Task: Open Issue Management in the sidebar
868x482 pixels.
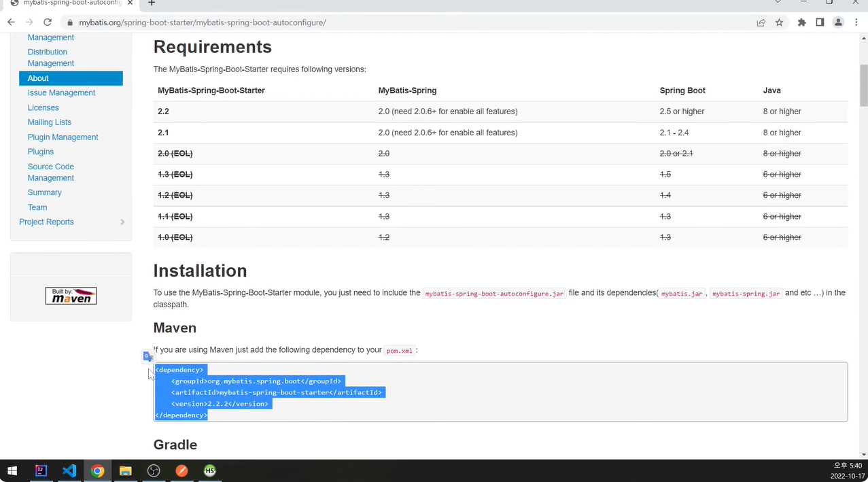Action: (x=61, y=93)
